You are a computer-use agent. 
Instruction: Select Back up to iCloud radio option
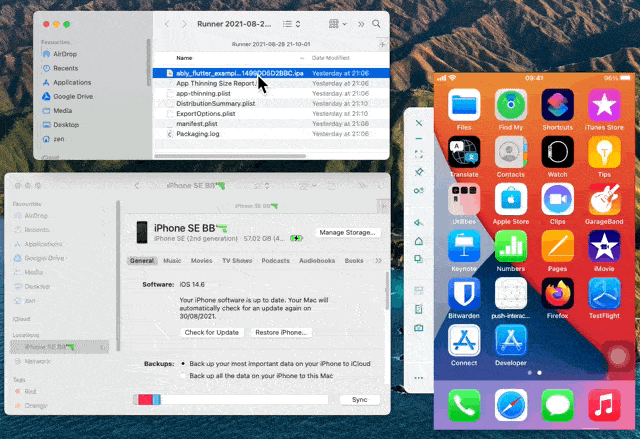point(183,363)
